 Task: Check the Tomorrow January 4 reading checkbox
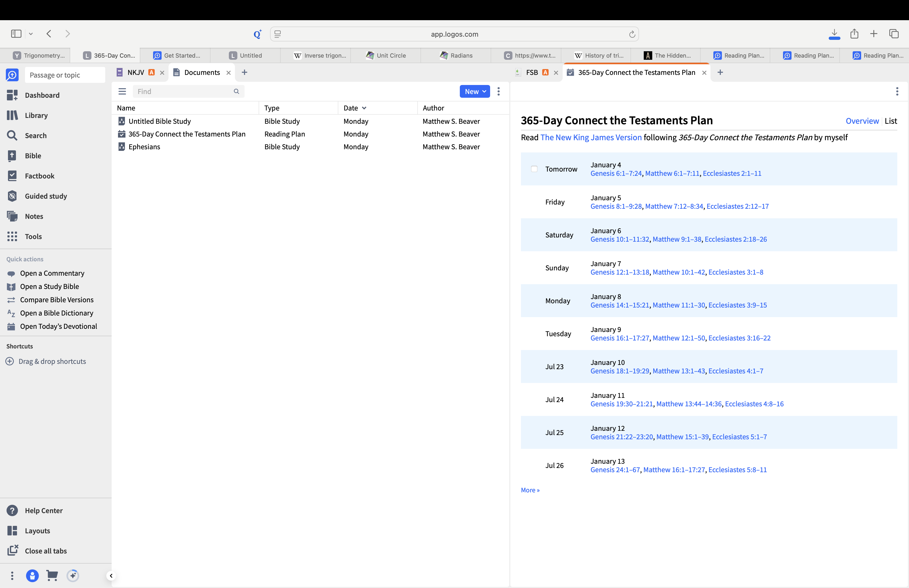[534, 169]
